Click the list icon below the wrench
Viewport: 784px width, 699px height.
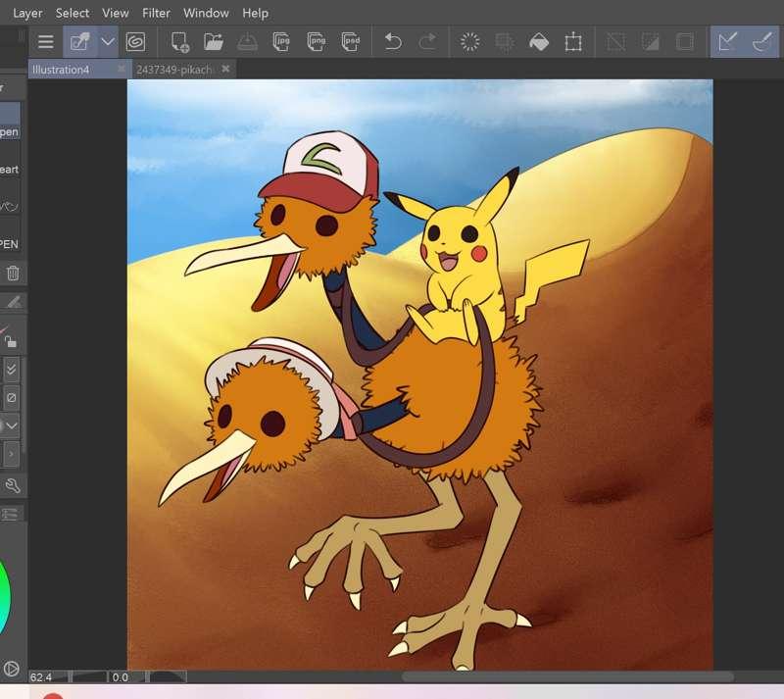10,514
